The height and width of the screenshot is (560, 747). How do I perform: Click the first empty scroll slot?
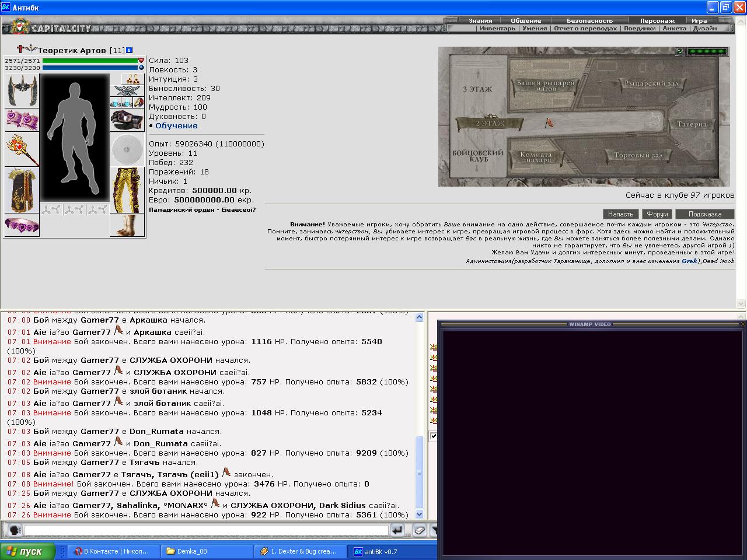[51, 209]
